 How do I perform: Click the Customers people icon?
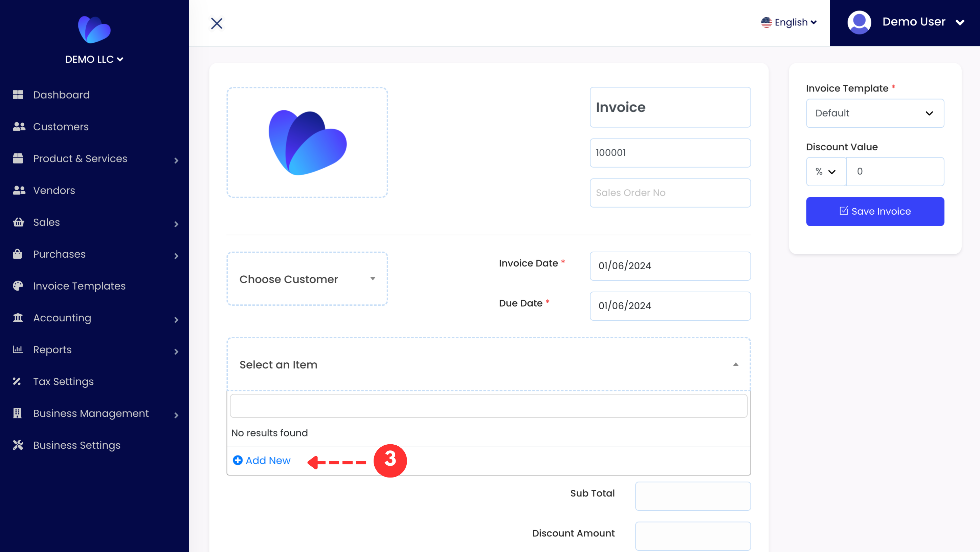pos(19,127)
